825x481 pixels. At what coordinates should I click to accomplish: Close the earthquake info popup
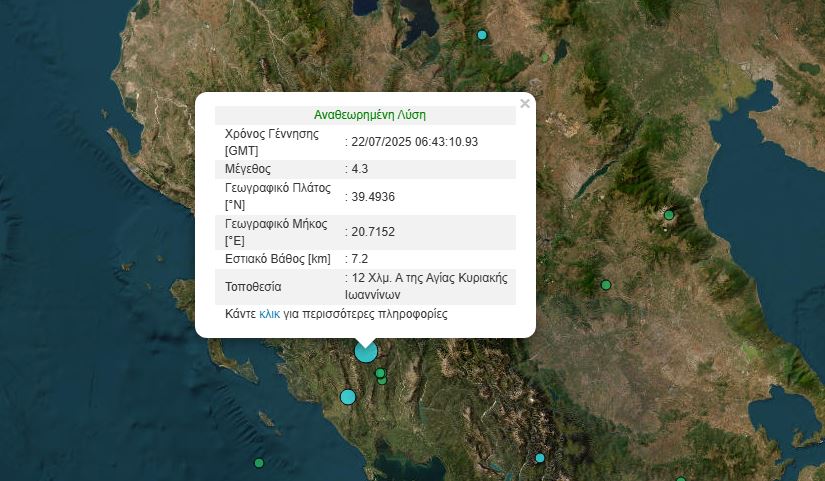point(525,103)
